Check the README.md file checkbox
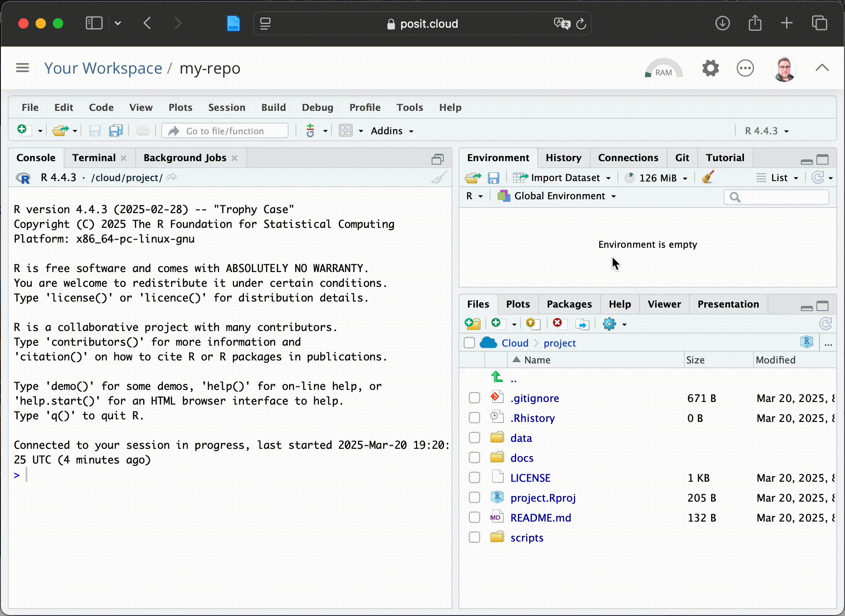 pos(474,517)
